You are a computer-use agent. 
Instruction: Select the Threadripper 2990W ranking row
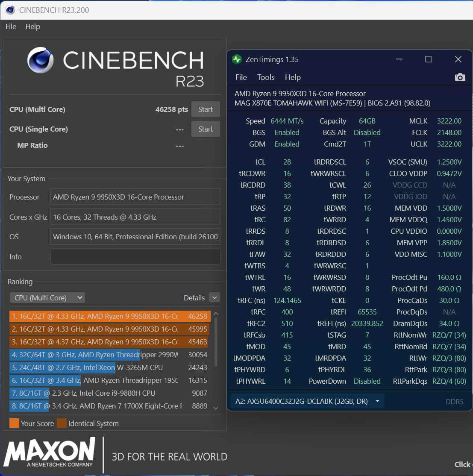110,355
